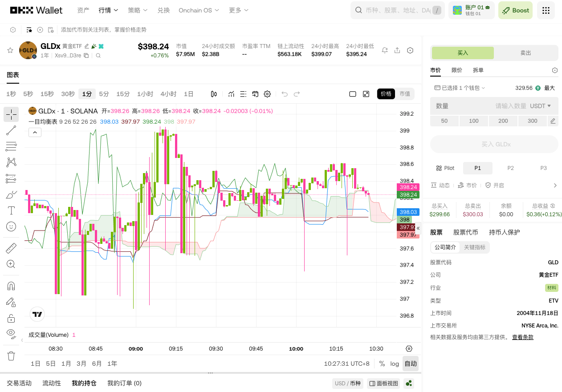The height and width of the screenshot is (392, 562).
Task: Open order settings hexagon icon
Action: click(555, 70)
